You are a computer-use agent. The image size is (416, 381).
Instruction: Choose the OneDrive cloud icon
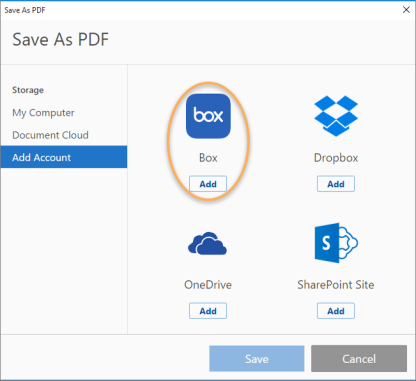[x=208, y=243]
